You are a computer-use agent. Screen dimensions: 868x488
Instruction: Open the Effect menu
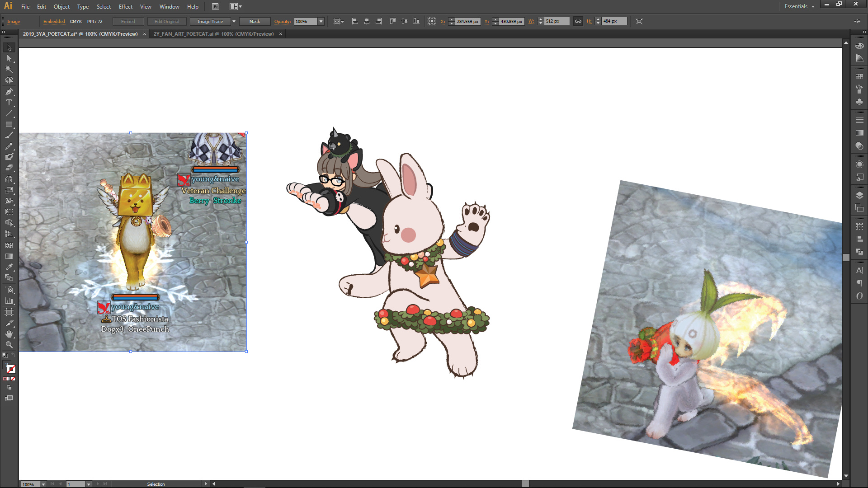[125, 6]
